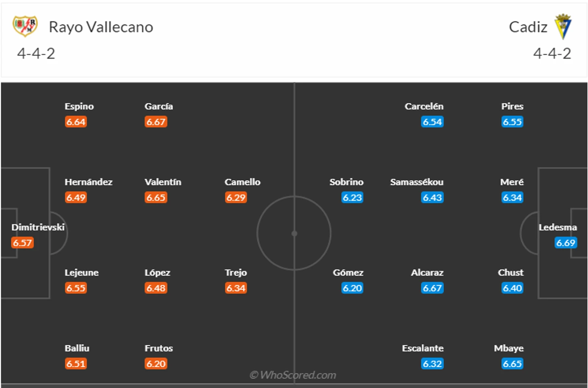
Task: Click the pitch center circle spot
Action: click(x=294, y=233)
